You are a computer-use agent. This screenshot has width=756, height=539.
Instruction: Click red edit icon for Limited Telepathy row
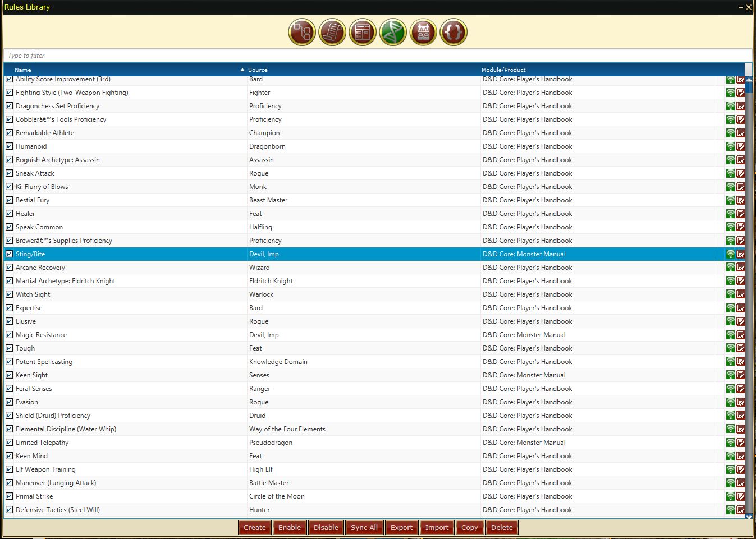pyautogui.click(x=740, y=443)
